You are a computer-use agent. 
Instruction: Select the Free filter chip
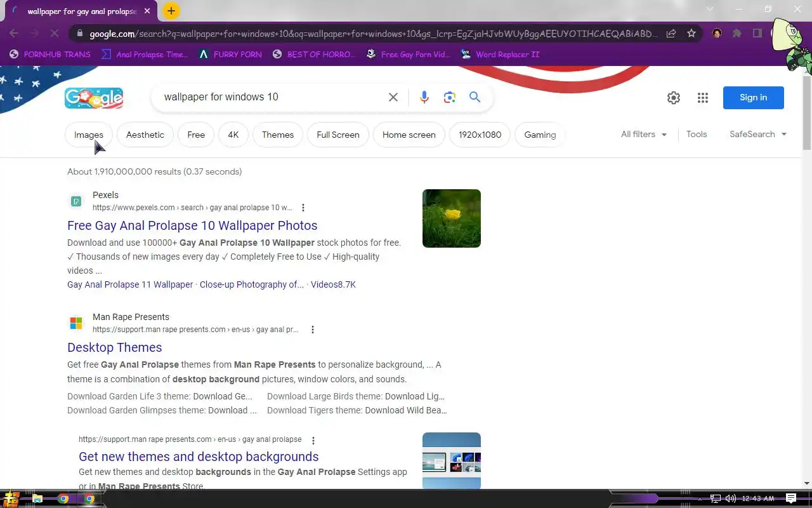[196, 135]
